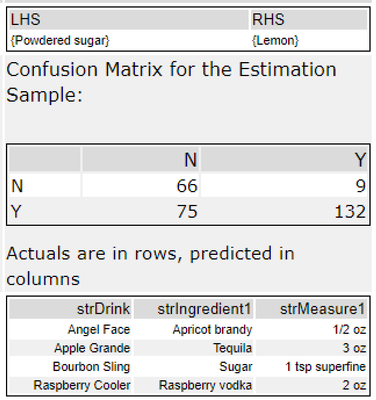Image resolution: width=376 pixels, height=400 pixels.
Task: Select the {Powdered sugar} LHS cell
Action: pos(129,40)
